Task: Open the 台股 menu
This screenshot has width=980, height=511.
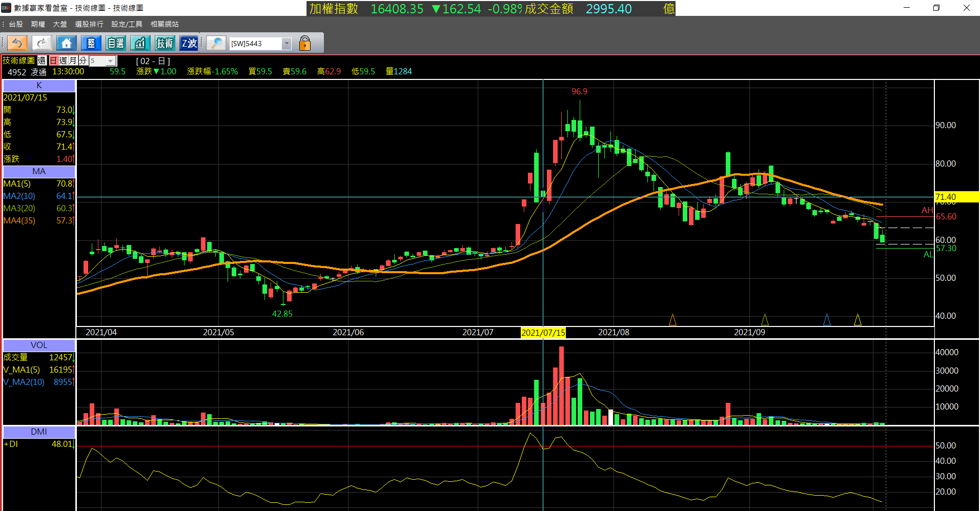Action: pos(16,24)
